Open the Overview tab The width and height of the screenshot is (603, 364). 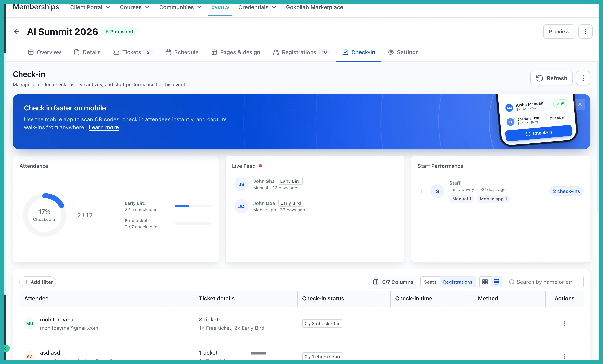[x=45, y=52]
